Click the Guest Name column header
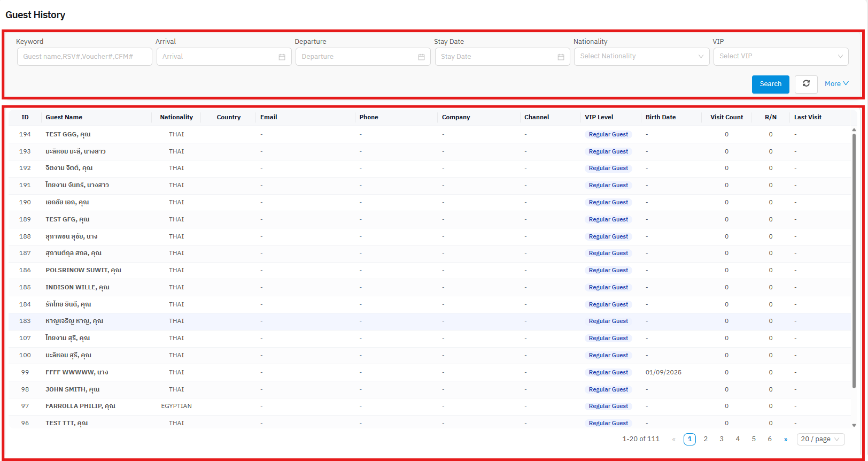This screenshot has height=461, width=868. (x=64, y=117)
